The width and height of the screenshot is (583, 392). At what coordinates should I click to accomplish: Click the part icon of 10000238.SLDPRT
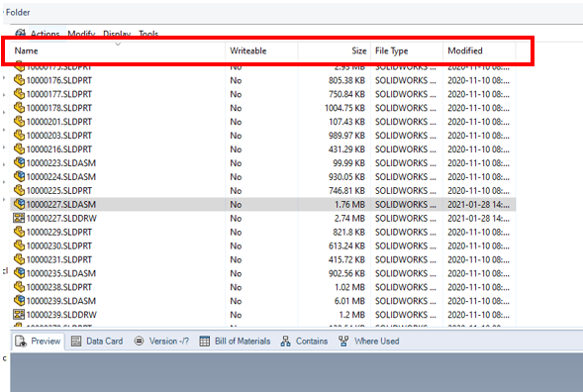click(19, 286)
